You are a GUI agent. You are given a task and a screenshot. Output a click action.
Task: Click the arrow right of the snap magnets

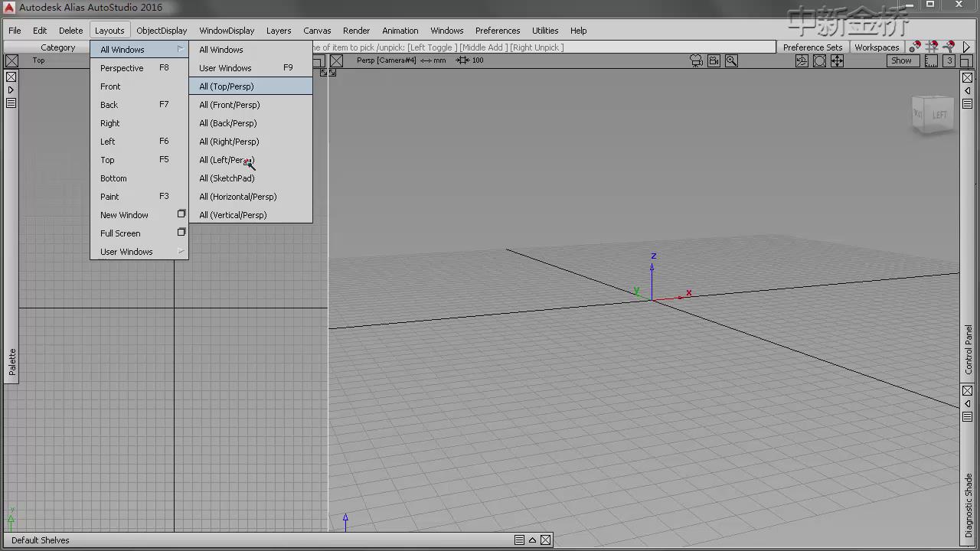pos(966,47)
